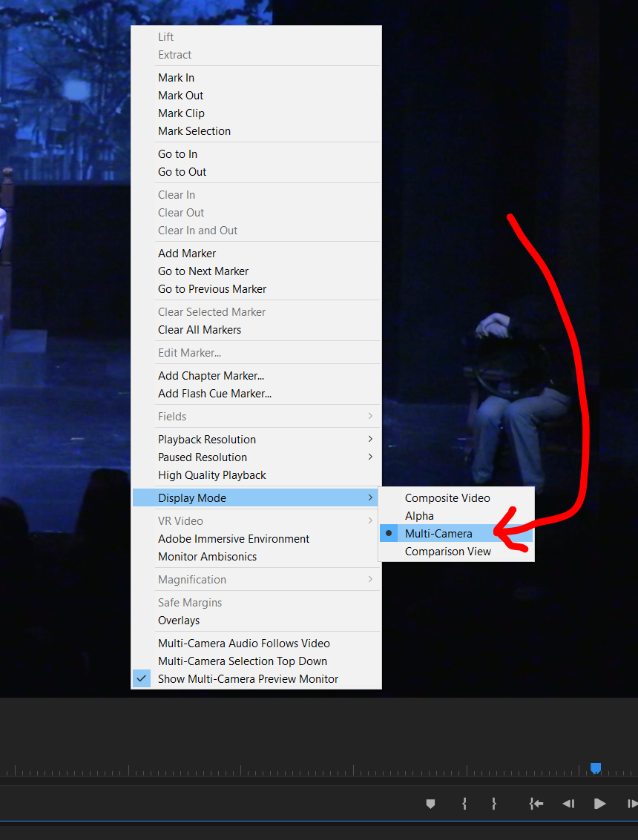Image resolution: width=638 pixels, height=840 pixels.
Task: Select the Mark Out transport icon
Action: tap(494, 803)
